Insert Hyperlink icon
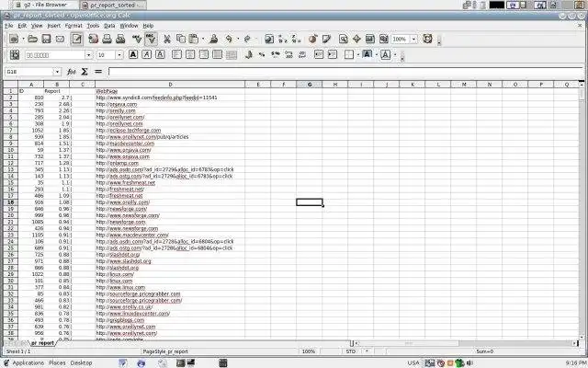The width and height of the screenshot is (588, 368). 269,39
